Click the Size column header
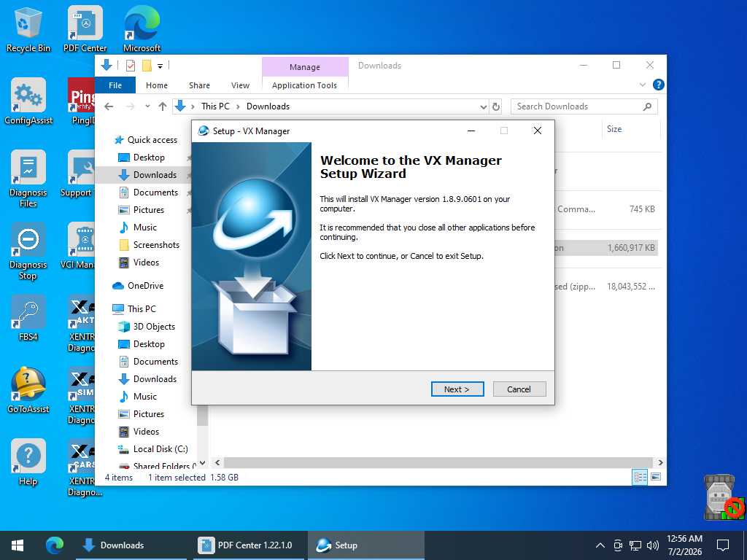 (631, 129)
